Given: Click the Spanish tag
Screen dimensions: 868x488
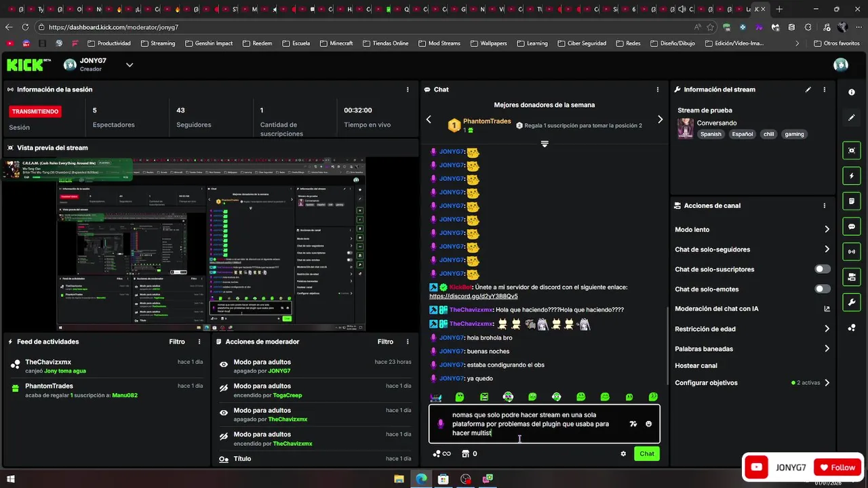Looking at the screenshot, I should 711,134.
